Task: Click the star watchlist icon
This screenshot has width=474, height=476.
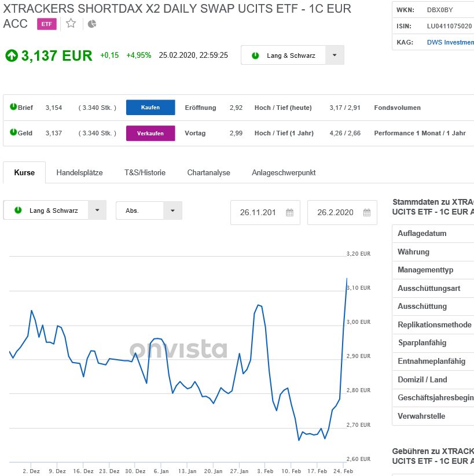Action: [x=71, y=23]
